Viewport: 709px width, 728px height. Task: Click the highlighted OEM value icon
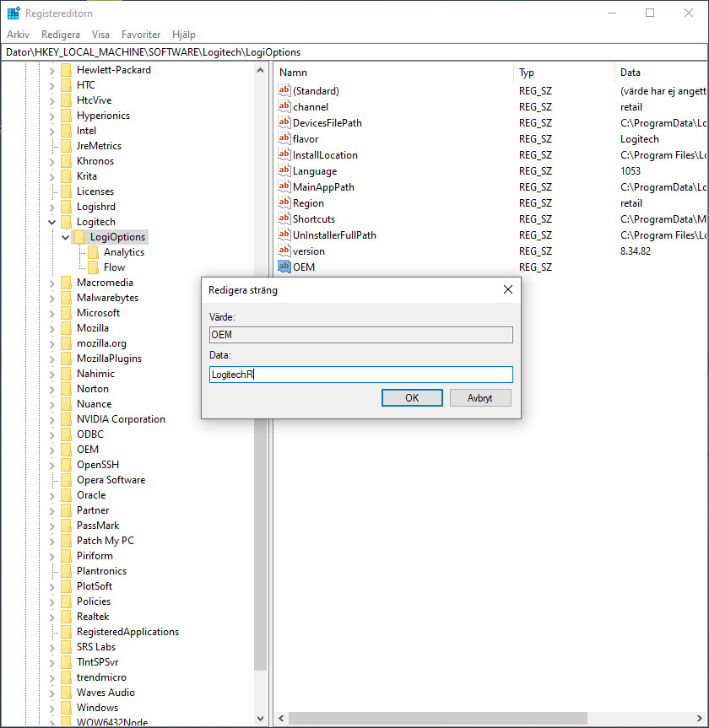[286, 267]
